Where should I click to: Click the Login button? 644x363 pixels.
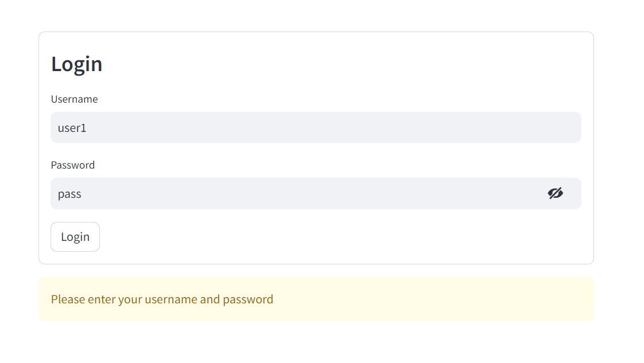(x=75, y=237)
